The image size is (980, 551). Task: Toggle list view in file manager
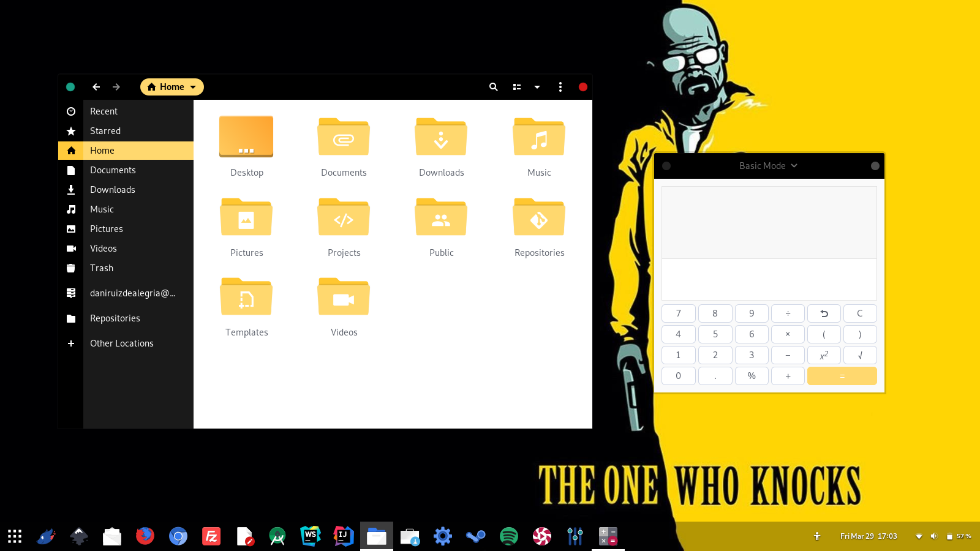517,87
